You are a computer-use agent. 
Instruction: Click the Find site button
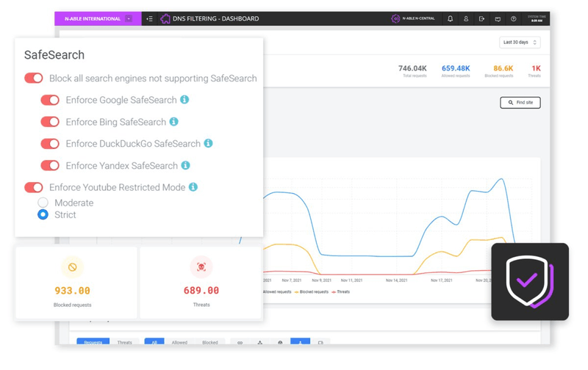pos(520,103)
